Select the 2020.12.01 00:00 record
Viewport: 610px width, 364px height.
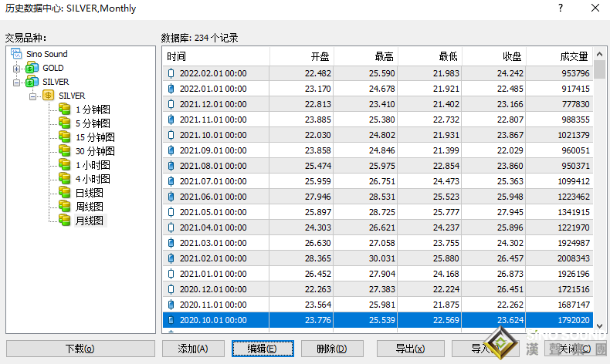(378, 289)
